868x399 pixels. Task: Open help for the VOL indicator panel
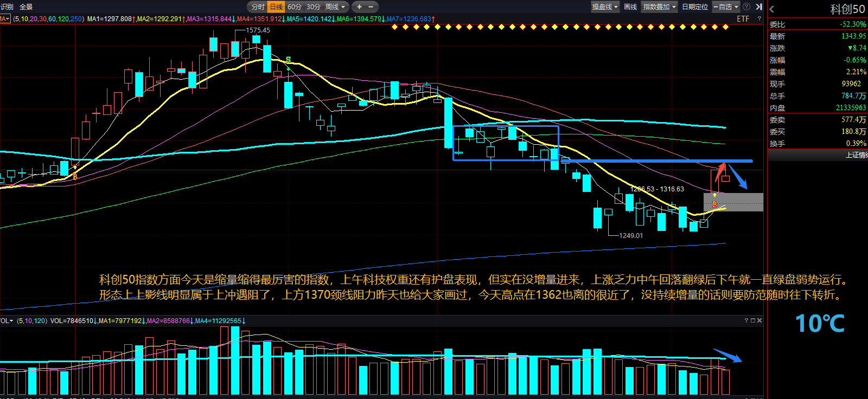pyautogui.click(x=746, y=320)
